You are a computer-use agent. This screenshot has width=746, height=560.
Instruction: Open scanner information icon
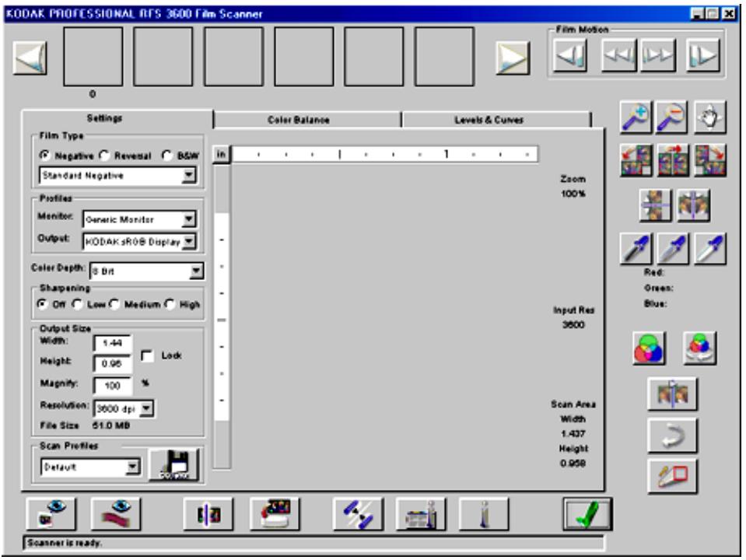421,514
